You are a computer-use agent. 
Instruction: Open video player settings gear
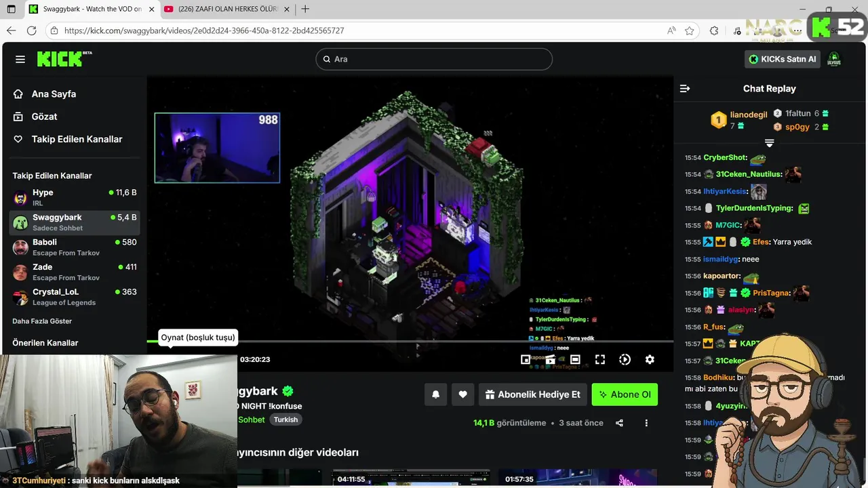coord(650,359)
